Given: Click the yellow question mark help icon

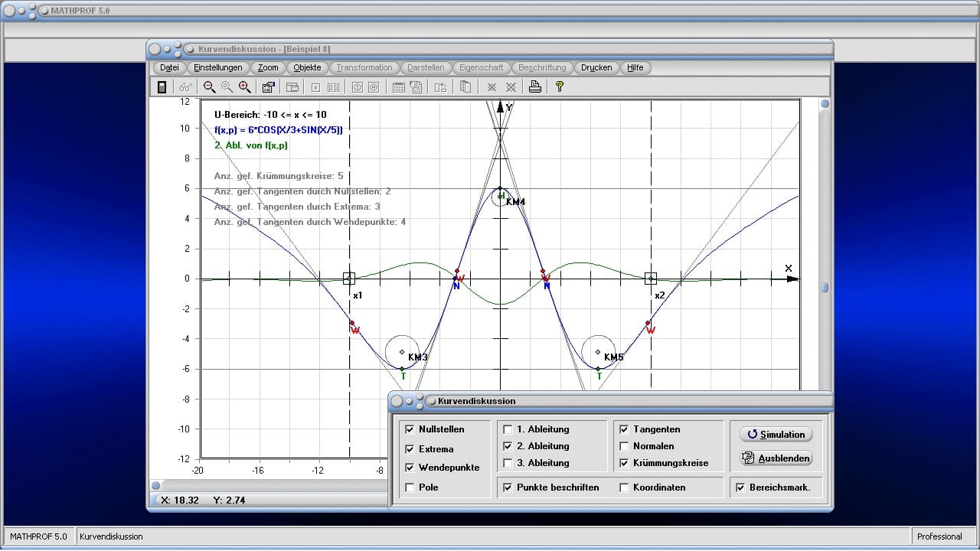Looking at the screenshot, I should tap(560, 87).
